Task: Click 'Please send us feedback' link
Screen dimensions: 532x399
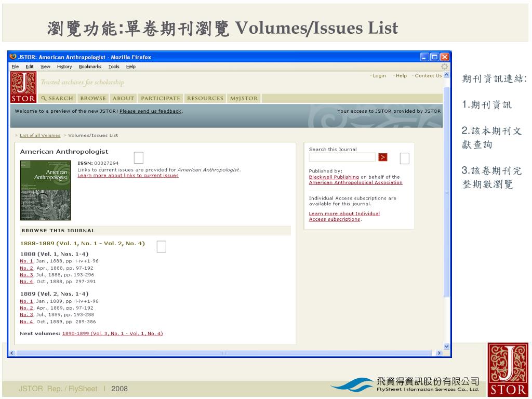Action: (x=150, y=111)
